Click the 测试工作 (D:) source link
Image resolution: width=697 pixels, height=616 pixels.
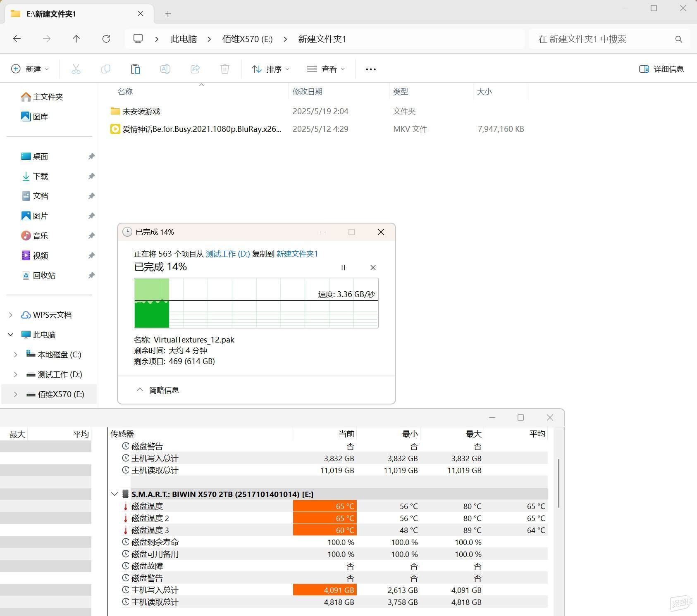228,254
